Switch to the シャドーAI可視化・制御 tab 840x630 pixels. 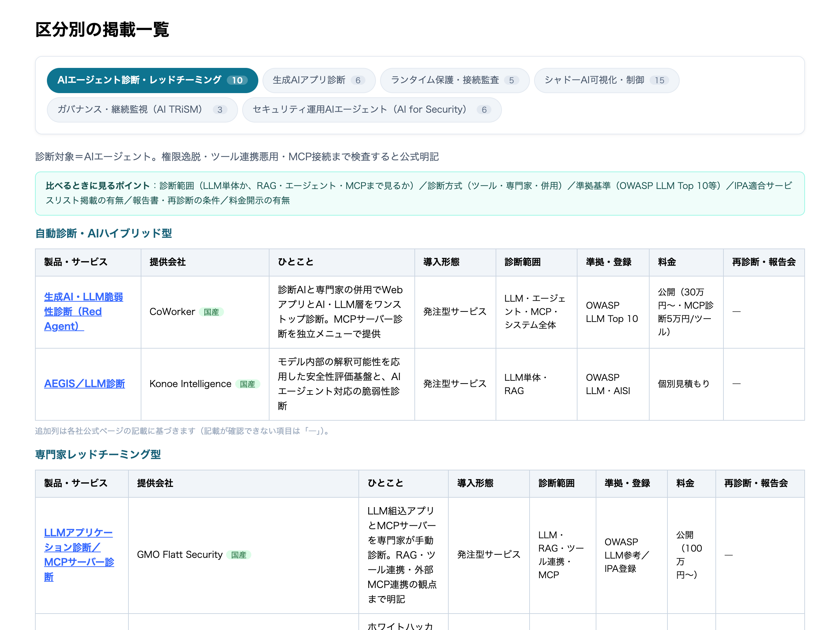607,80
